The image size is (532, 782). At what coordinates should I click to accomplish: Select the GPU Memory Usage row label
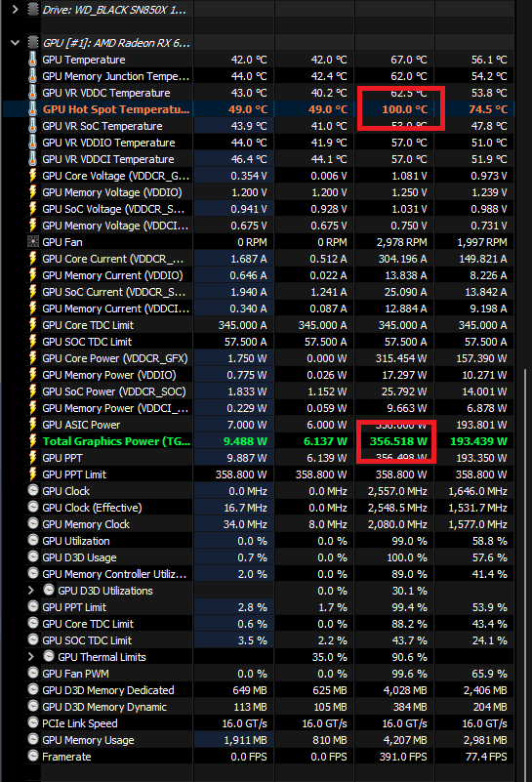[x=88, y=740]
